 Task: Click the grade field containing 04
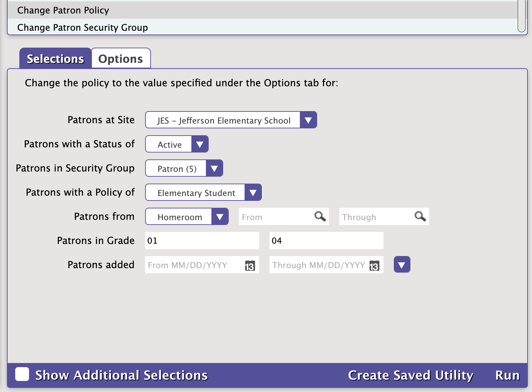326,241
